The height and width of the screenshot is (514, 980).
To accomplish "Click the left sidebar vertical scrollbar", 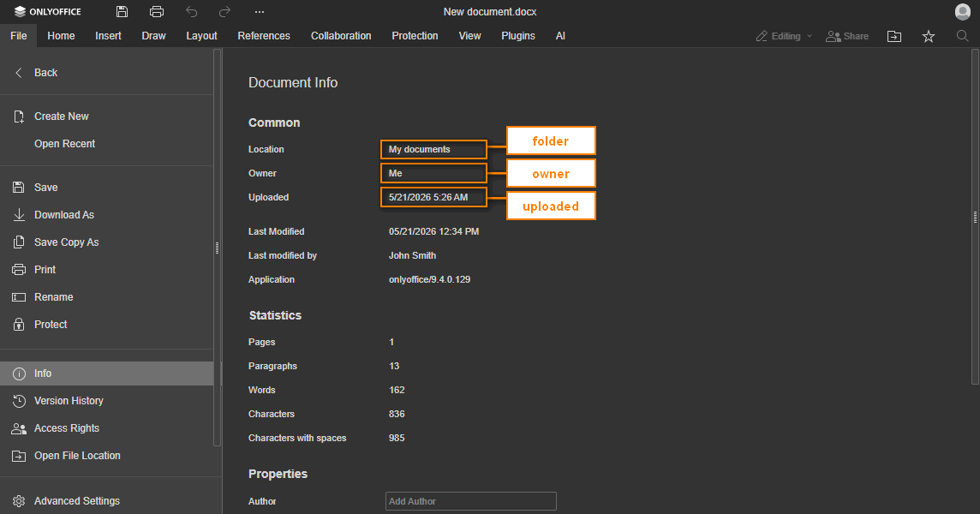I will coord(217,248).
